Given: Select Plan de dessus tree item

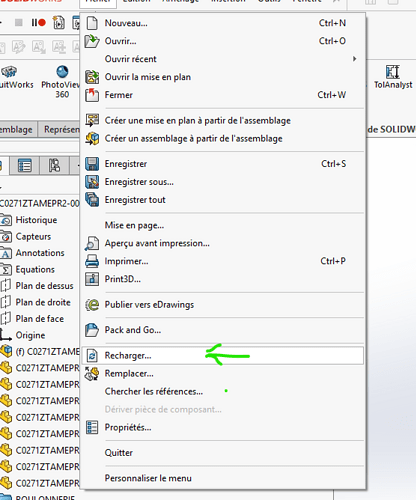Looking at the screenshot, I should click(44, 286).
